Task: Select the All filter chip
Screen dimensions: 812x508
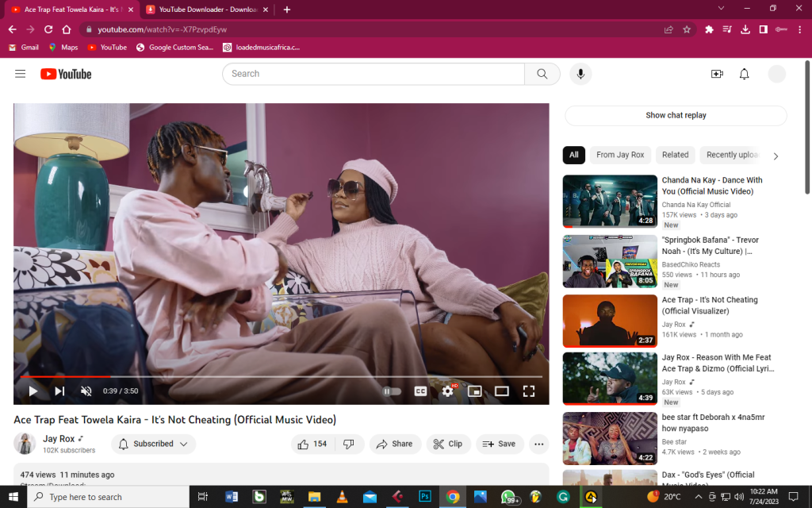Action: click(574, 155)
